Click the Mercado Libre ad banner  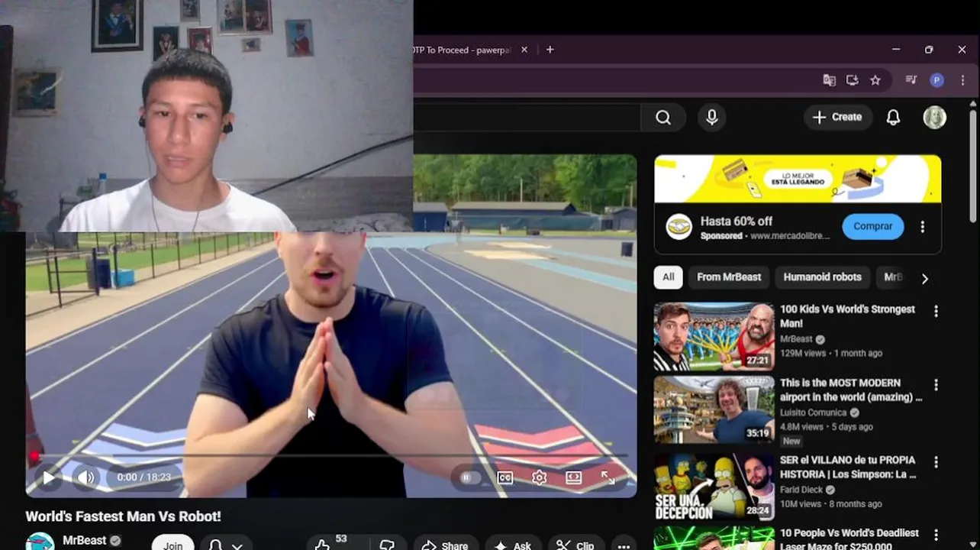(x=798, y=179)
